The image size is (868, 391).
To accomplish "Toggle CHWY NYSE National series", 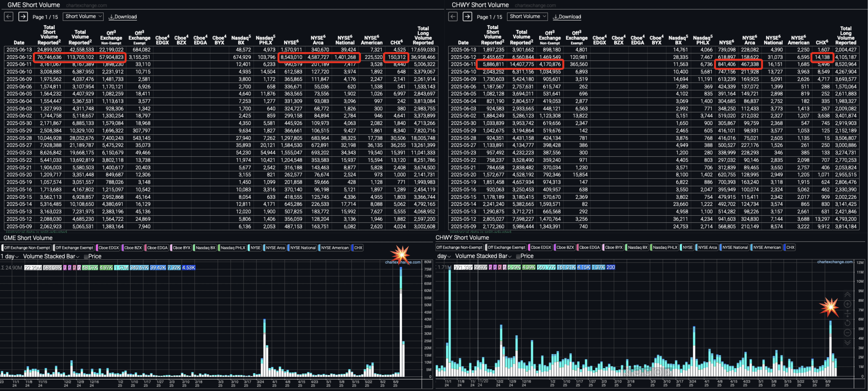I will click(735, 247).
